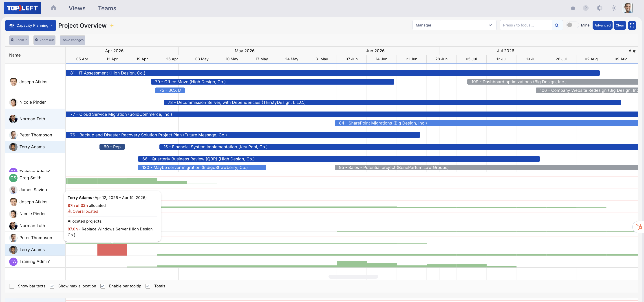
Task: Click the Save changes button
Action: coord(73,40)
